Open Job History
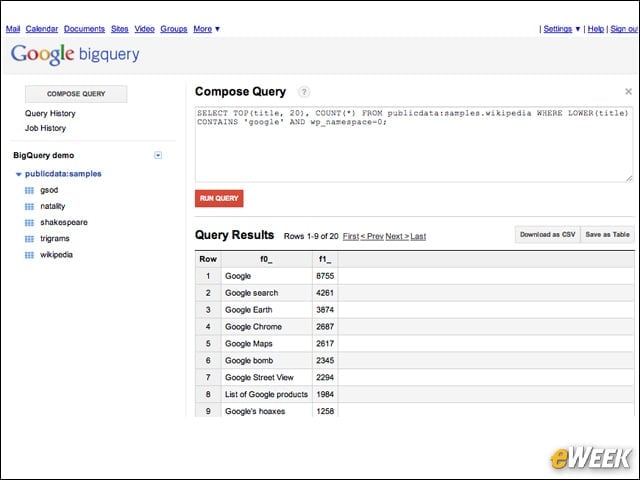640x480 pixels. (x=45, y=128)
